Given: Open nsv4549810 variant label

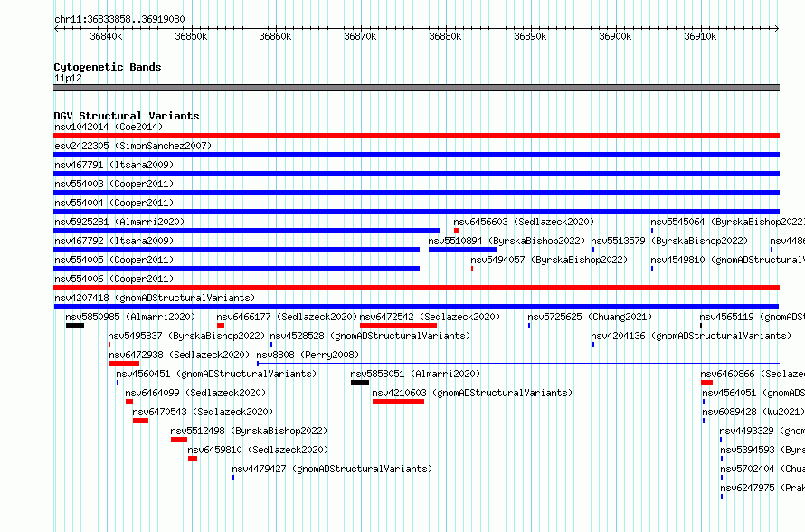Looking at the screenshot, I should pyautogui.click(x=727, y=260).
